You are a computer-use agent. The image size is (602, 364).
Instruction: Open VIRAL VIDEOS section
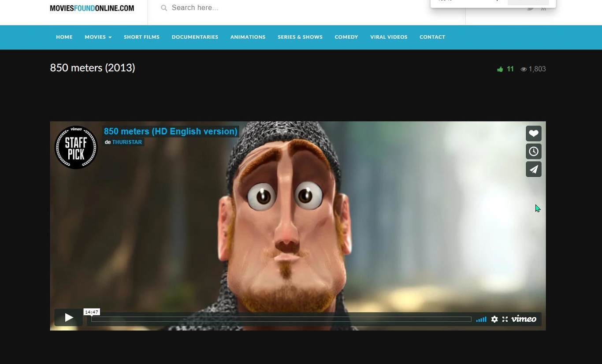pos(389,37)
